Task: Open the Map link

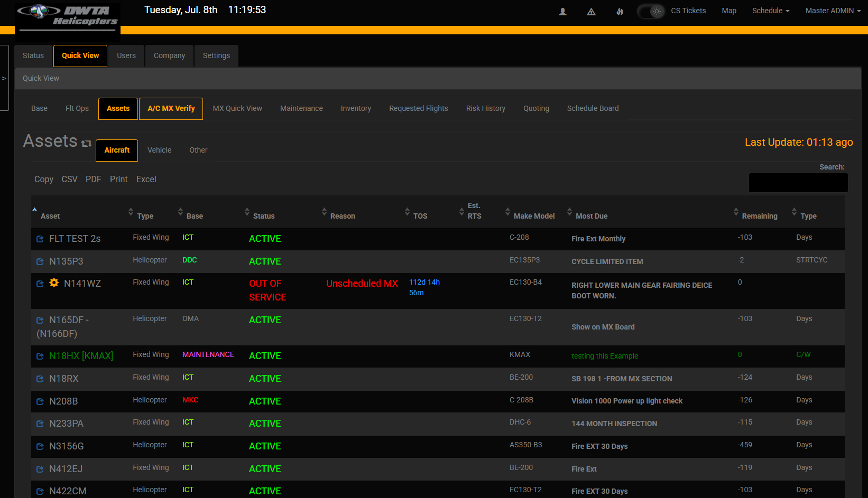Action: (x=729, y=11)
